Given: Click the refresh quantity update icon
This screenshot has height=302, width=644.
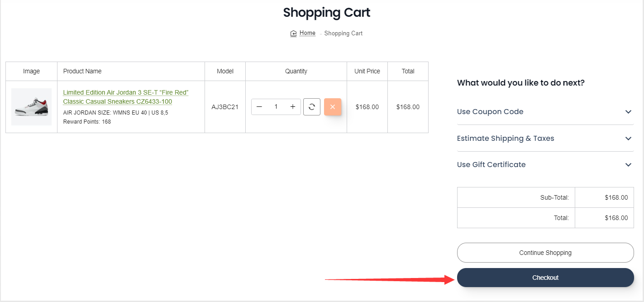Looking at the screenshot, I should point(312,107).
